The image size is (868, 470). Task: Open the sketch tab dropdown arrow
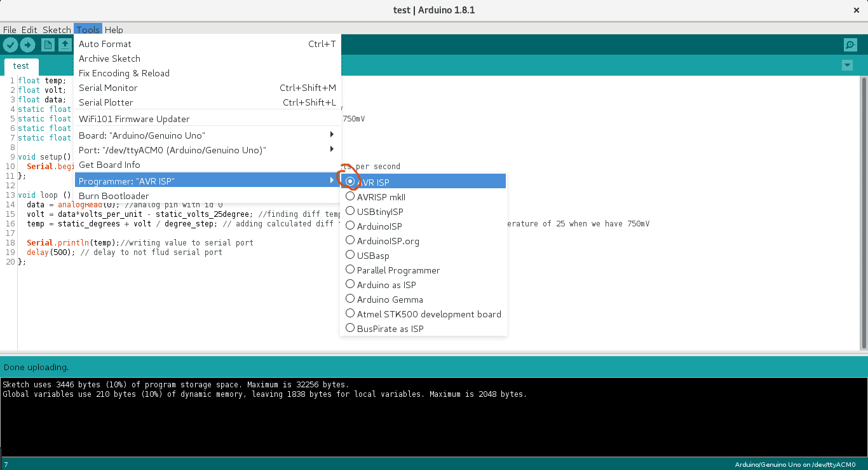[x=847, y=65]
